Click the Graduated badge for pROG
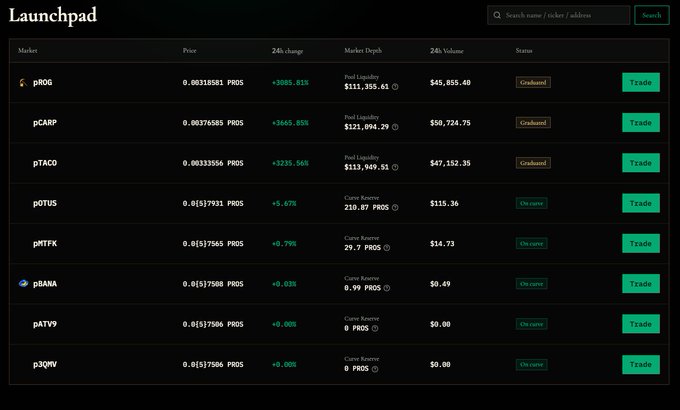Viewport: 680px width, 410px height. (533, 82)
